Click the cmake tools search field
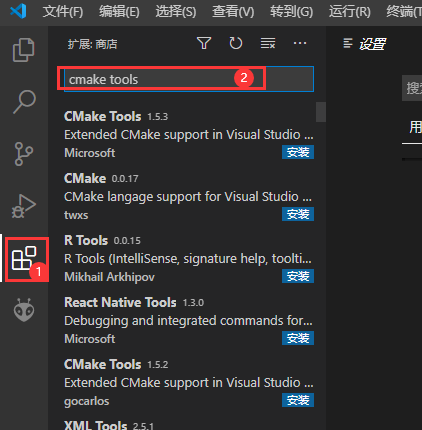 (x=189, y=79)
